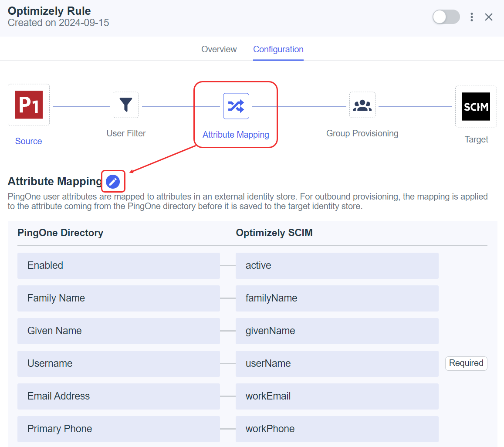Click the User Filter step label
504x447 pixels.
pos(126,133)
